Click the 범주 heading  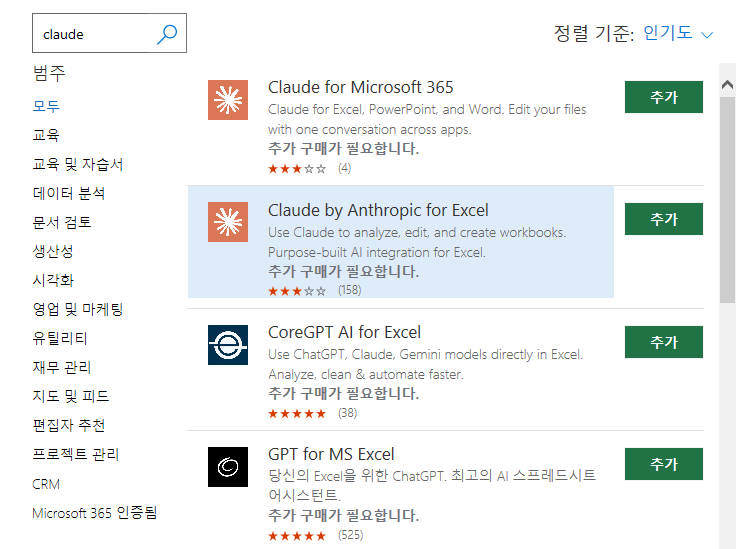point(49,73)
